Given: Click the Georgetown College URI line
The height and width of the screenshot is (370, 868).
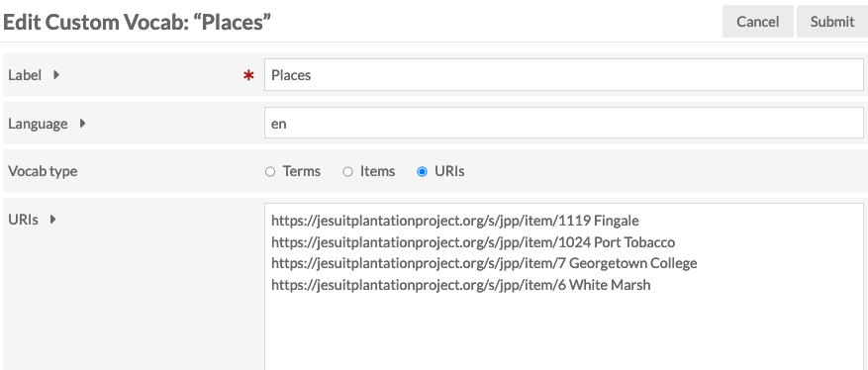Looking at the screenshot, I should 484,263.
